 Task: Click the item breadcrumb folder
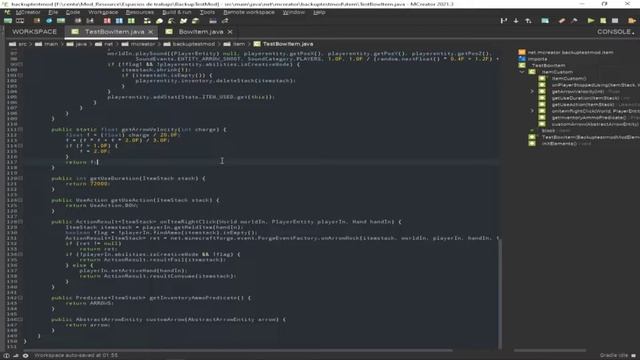(234, 44)
